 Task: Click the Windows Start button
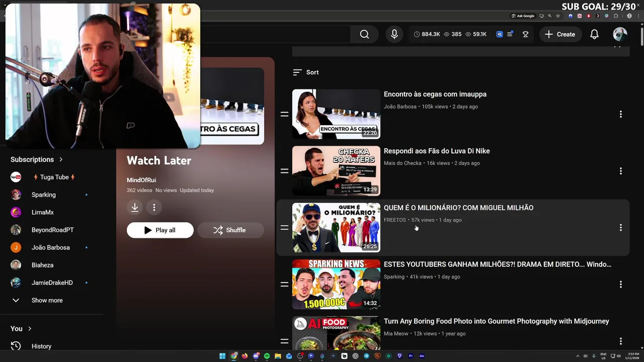222,356
